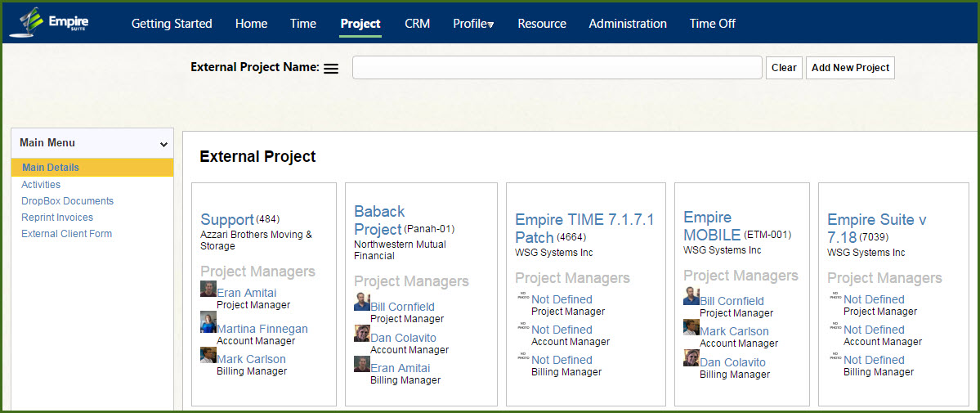Click the '(ETM-001)' project code
The image size is (980, 413).
tap(767, 235)
